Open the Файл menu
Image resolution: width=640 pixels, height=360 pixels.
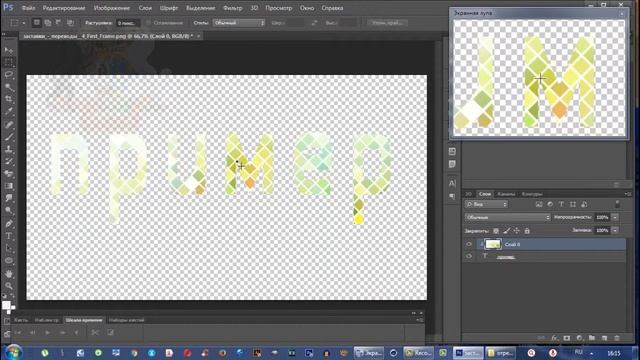(x=28, y=8)
